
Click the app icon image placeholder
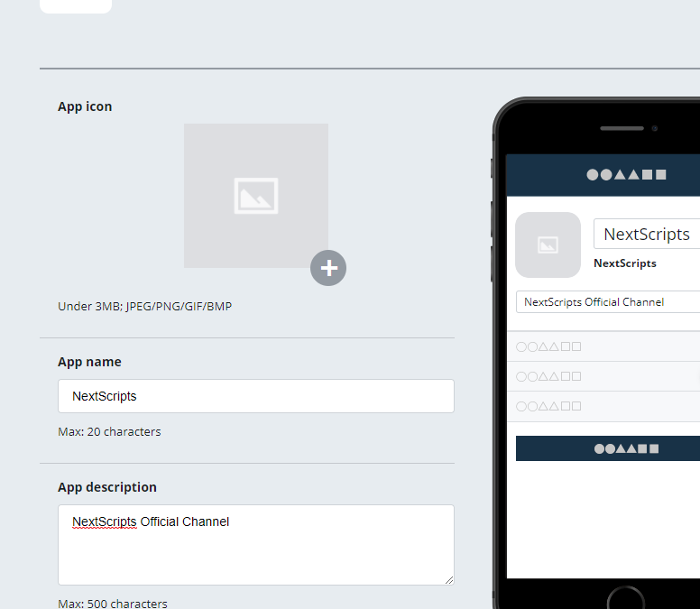click(x=256, y=196)
